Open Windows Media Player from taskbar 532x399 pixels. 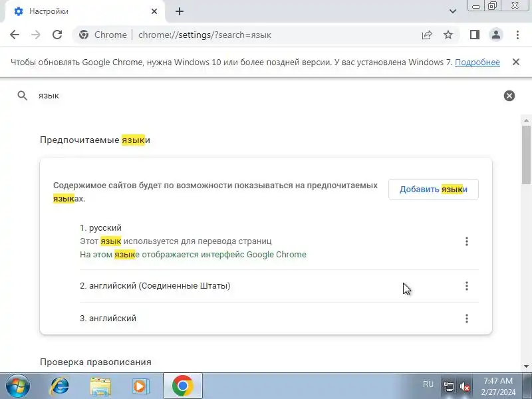pos(140,386)
